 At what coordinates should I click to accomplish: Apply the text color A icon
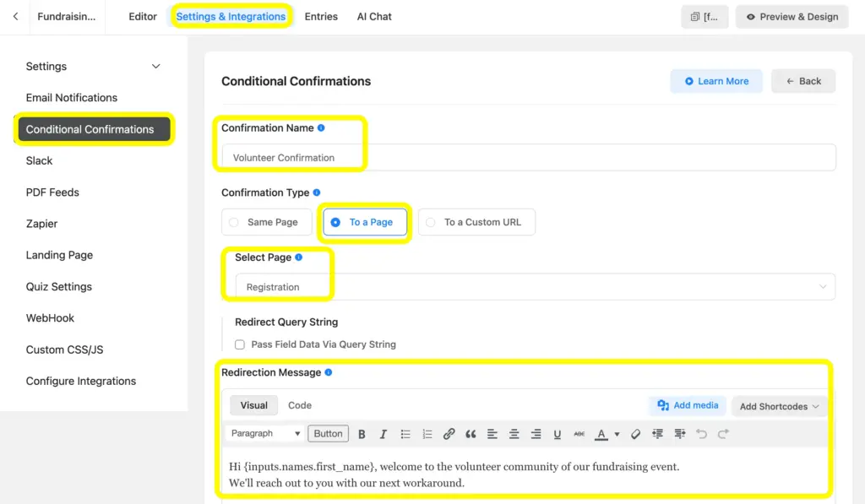(601, 434)
